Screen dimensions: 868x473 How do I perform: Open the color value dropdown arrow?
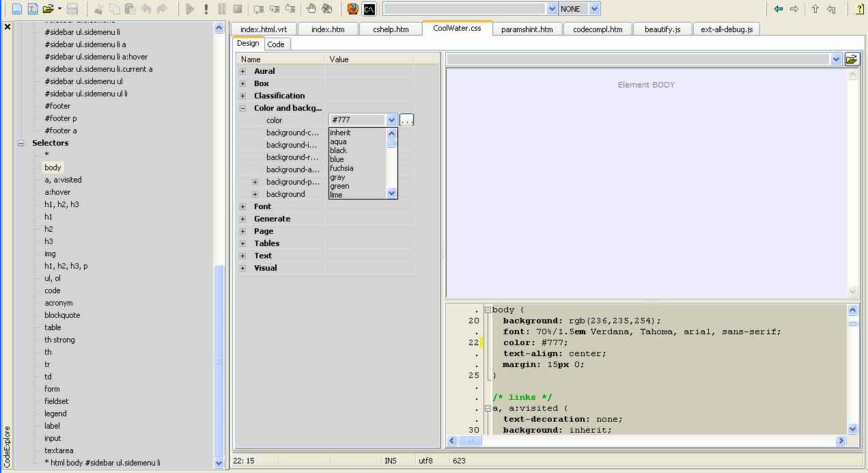(391, 120)
